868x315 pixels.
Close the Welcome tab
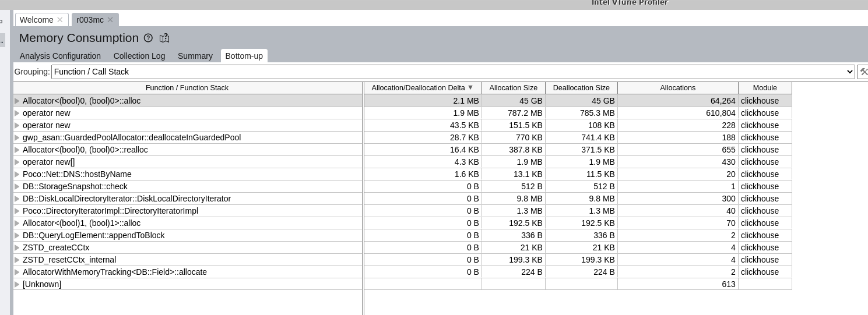coord(59,20)
